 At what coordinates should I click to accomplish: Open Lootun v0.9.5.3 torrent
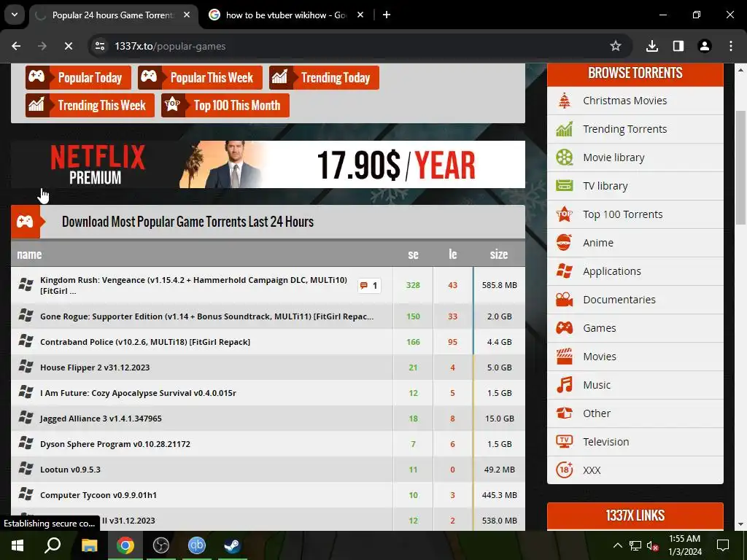[x=71, y=470]
